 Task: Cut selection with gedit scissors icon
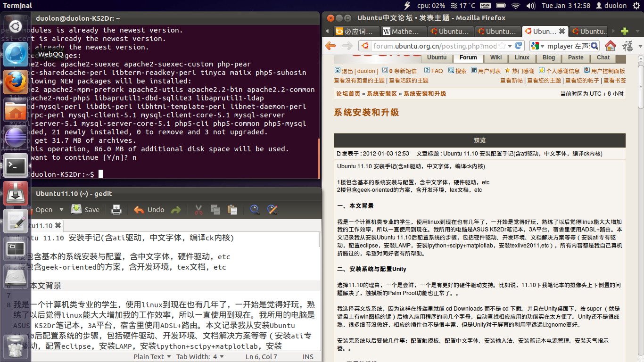pos(198,210)
